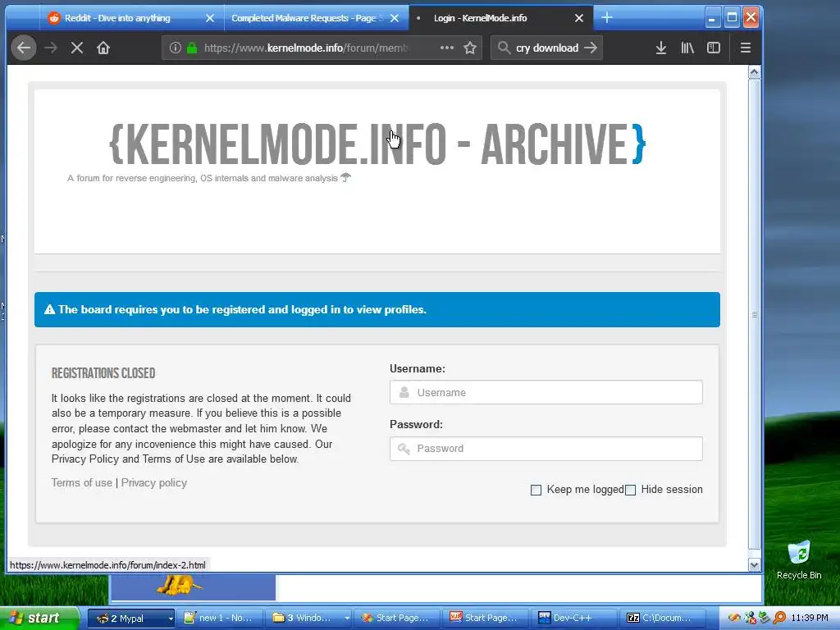The image size is (840, 630).
Task: Click into the Username field
Action: [546, 392]
